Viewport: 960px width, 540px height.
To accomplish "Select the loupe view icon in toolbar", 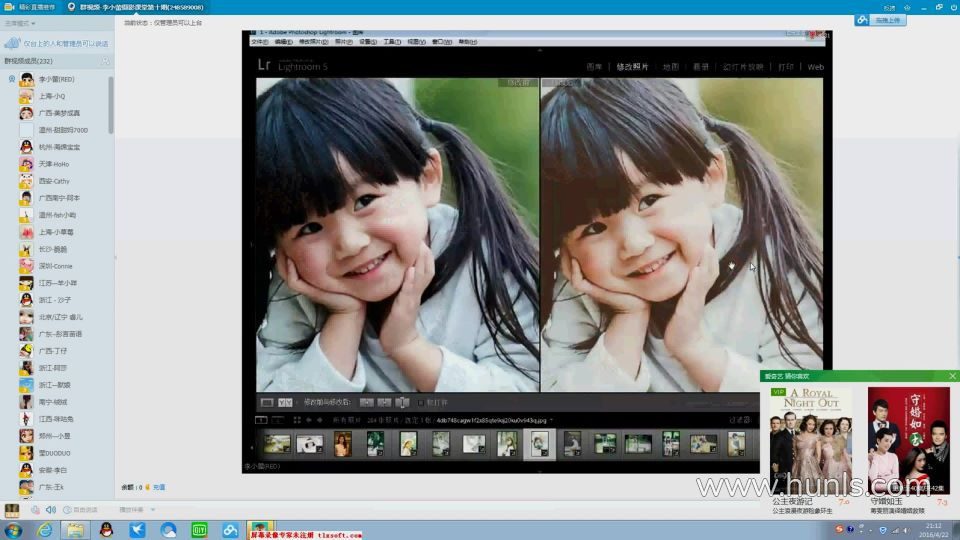I will point(267,402).
